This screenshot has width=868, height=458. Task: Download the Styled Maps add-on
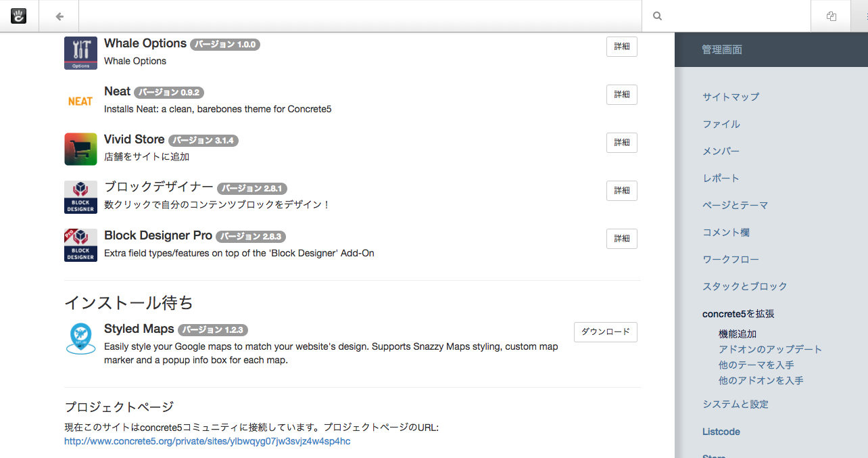point(606,332)
